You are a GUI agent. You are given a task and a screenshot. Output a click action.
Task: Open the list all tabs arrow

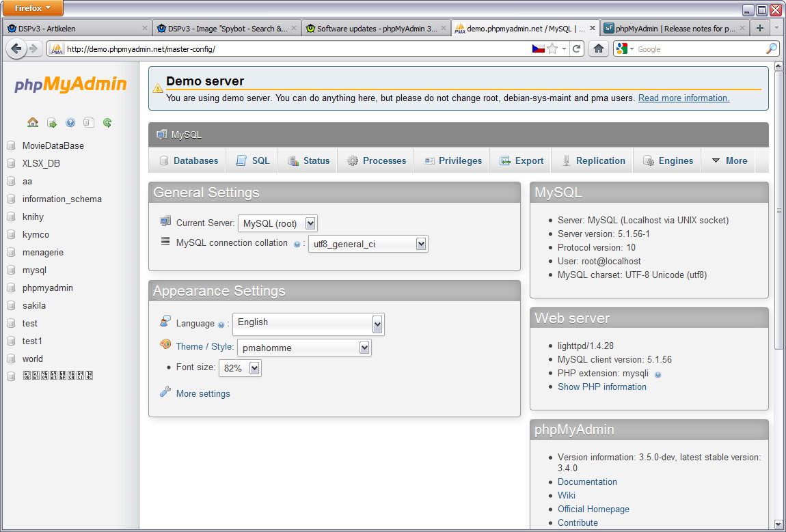(x=778, y=28)
